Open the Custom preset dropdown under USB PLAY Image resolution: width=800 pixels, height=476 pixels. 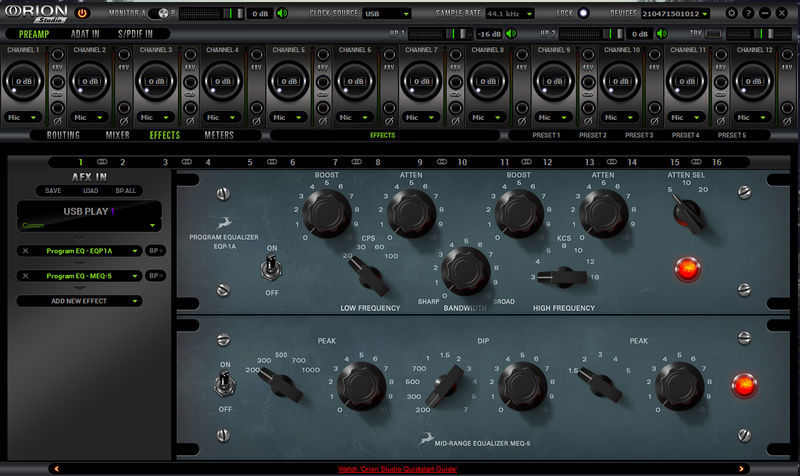pyautogui.click(x=89, y=225)
